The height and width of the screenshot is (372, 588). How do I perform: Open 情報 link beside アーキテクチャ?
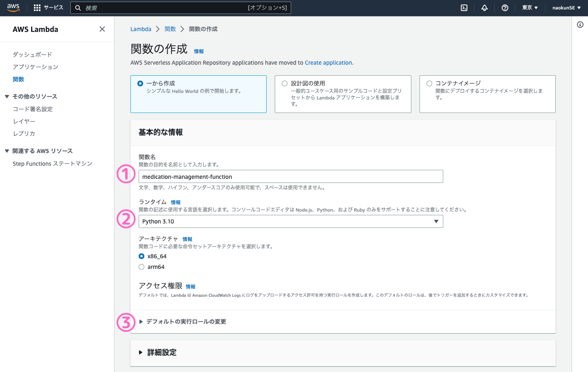coord(187,239)
